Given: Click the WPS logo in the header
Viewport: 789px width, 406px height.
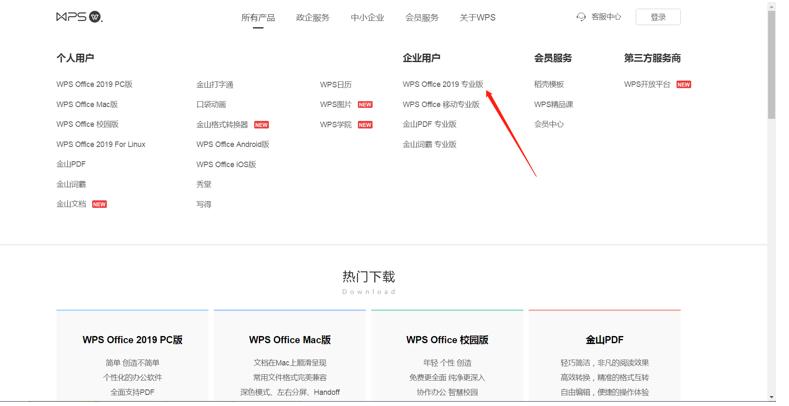Looking at the screenshot, I should [x=79, y=17].
